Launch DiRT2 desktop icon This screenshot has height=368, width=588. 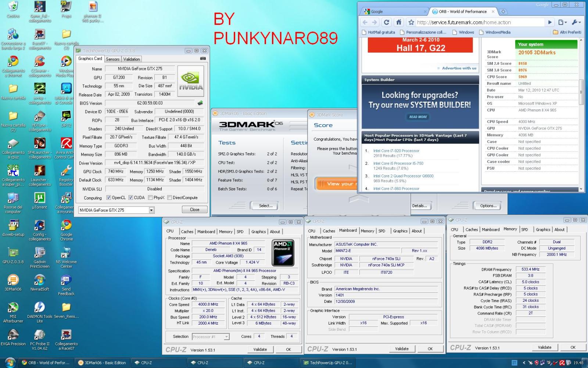click(x=66, y=119)
